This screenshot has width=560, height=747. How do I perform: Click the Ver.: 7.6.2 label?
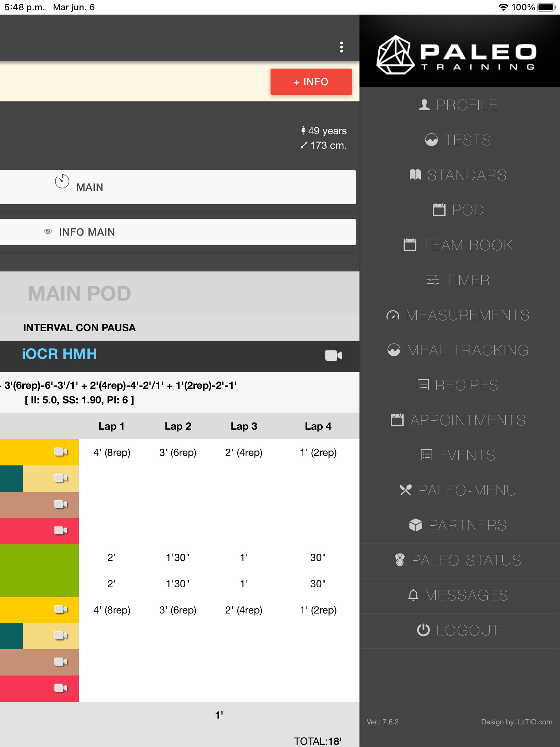click(x=382, y=722)
